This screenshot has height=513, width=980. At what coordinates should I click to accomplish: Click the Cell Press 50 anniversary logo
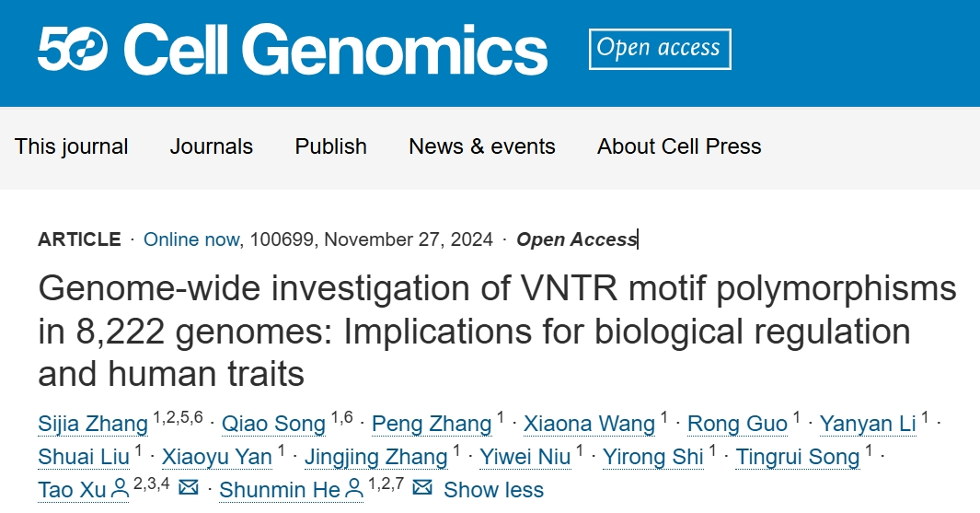click(73, 50)
